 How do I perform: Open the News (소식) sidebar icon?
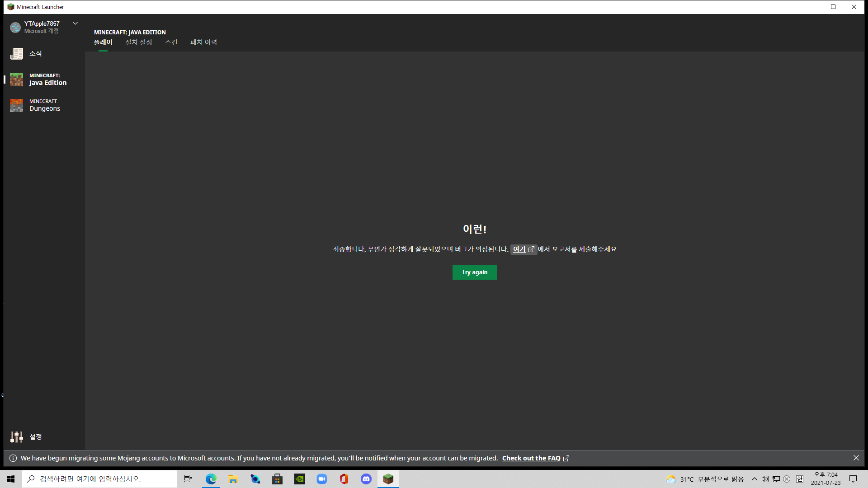tap(17, 54)
